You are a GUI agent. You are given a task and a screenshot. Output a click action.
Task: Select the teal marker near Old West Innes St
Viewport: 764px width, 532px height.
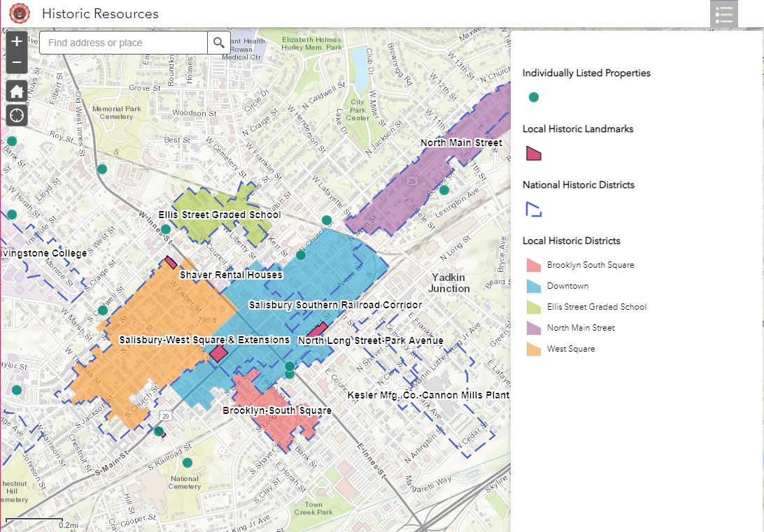pos(102,169)
